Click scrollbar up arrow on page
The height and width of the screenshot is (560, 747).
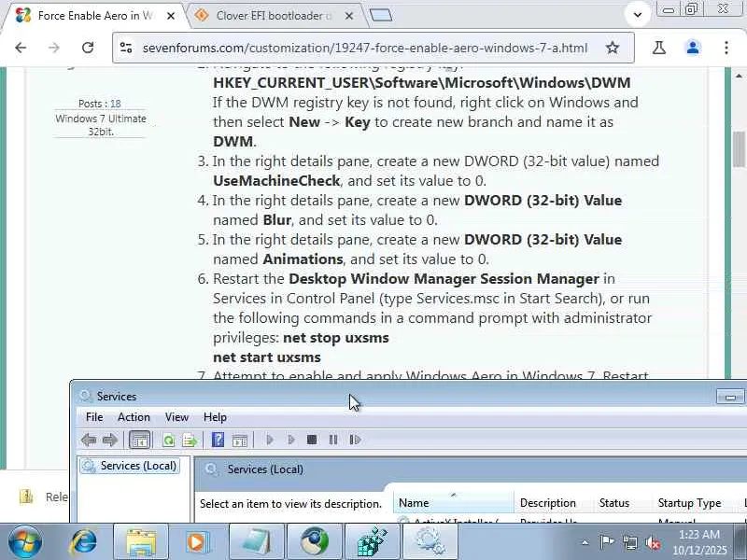[x=739, y=76]
